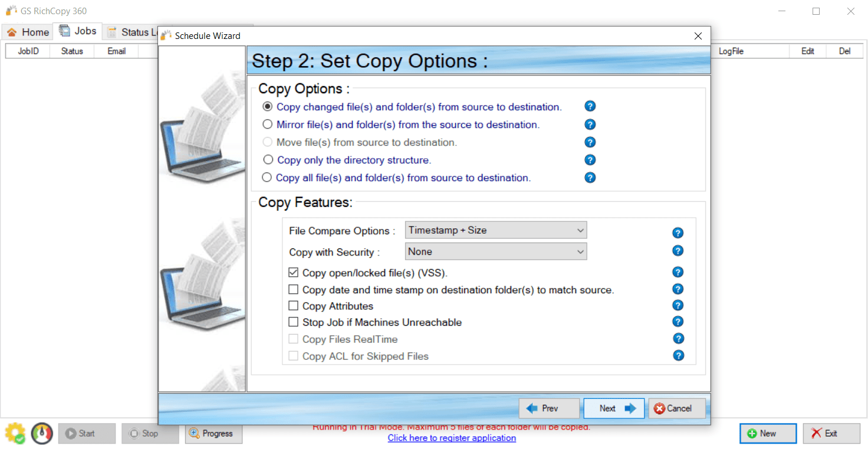
Task: Show help for Copy open/locked files (VSS)
Action: 678,272
